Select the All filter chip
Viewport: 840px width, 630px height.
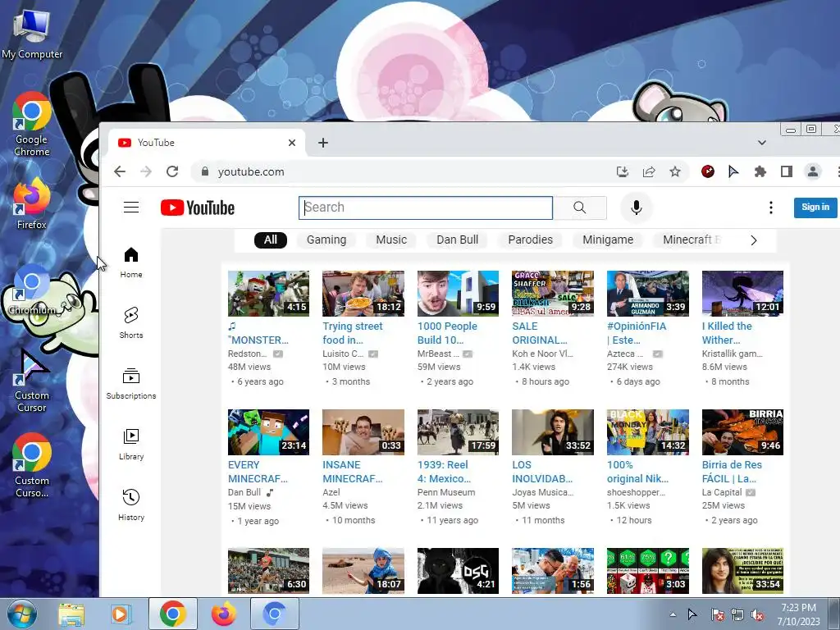[x=271, y=240]
